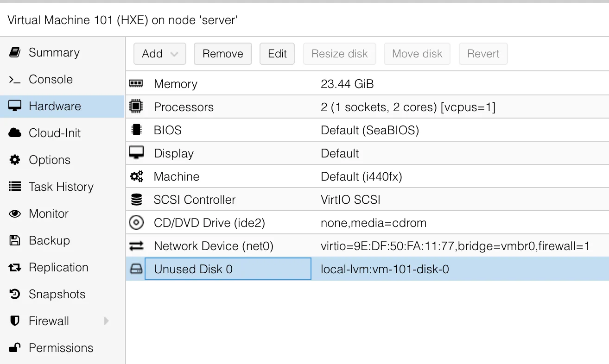Open Permissions from the sidebar
Screen dimensions: 609x364
point(61,348)
